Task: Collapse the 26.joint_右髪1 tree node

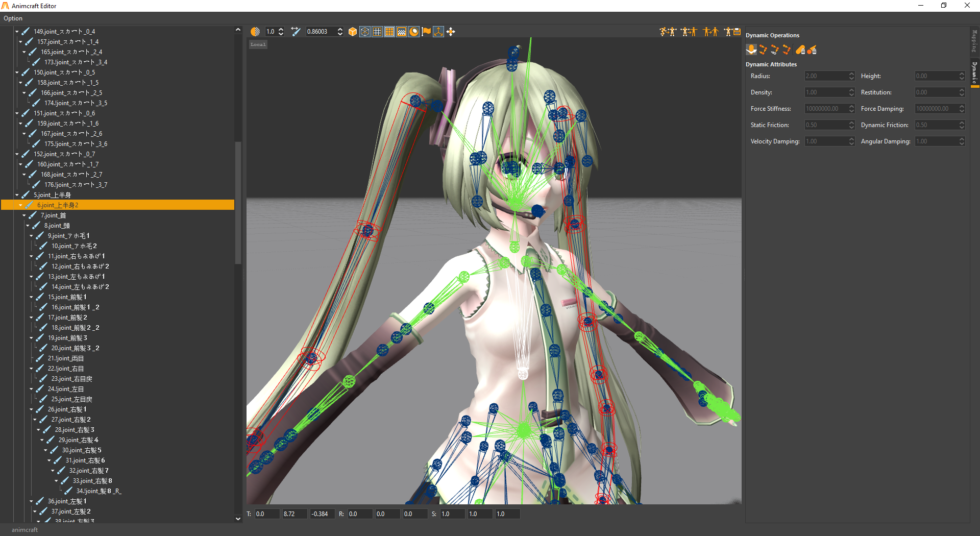Action: 31,409
